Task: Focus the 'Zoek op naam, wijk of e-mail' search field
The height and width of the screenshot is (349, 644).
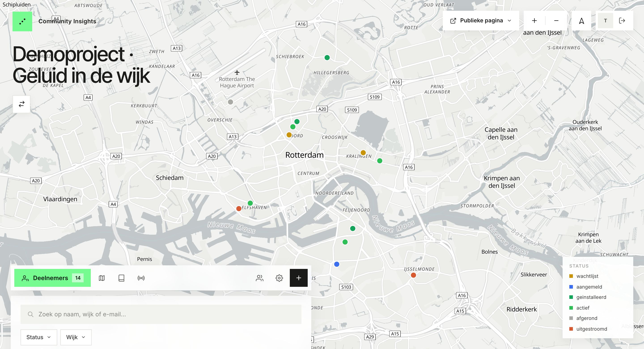Action: coord(161,314)
